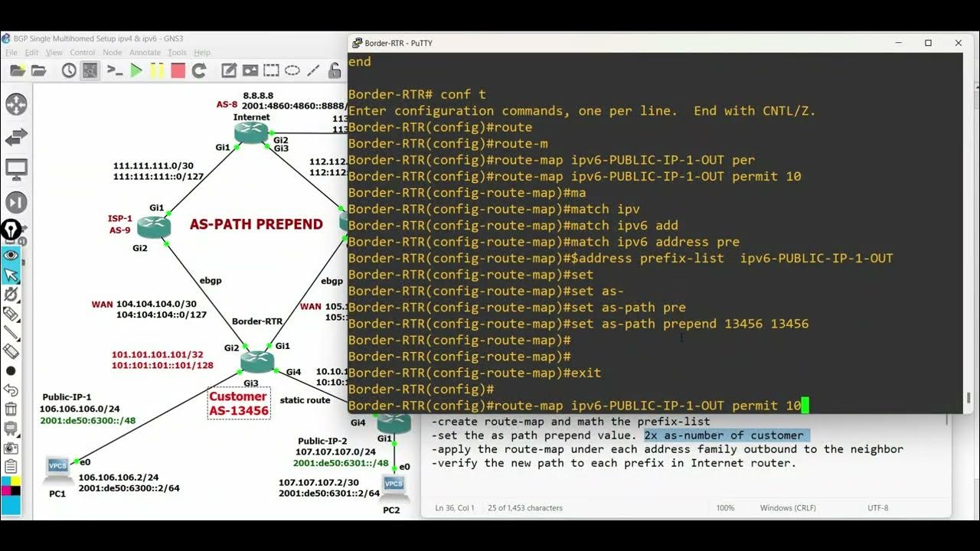Screen dimensions: 980x551
Task: Open GNS3 Help menu
Action: click(202, 53)
